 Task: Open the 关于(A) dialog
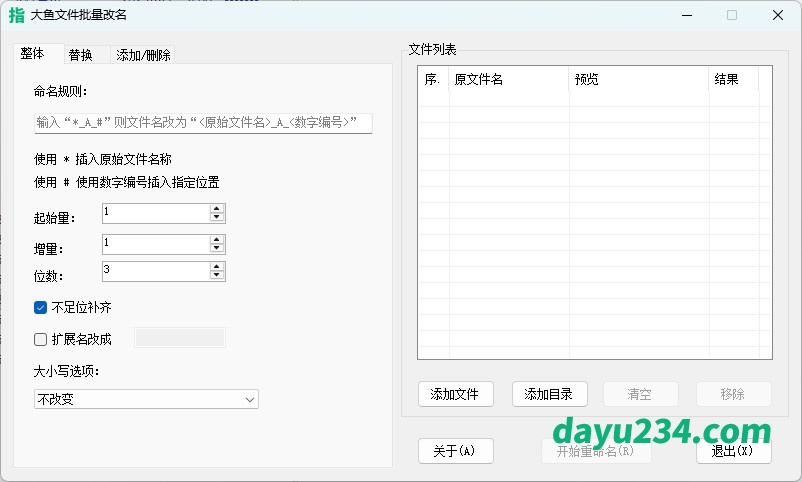[455, 451]
